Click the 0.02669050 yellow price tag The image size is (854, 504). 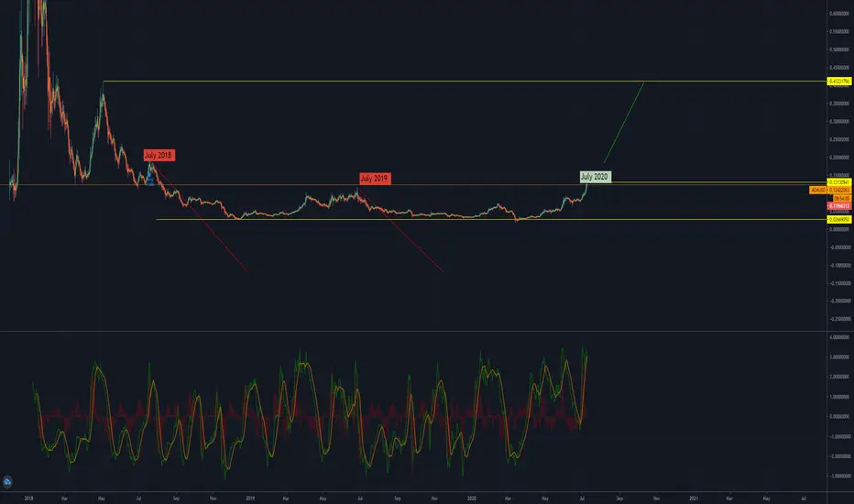tap(839, 220)
